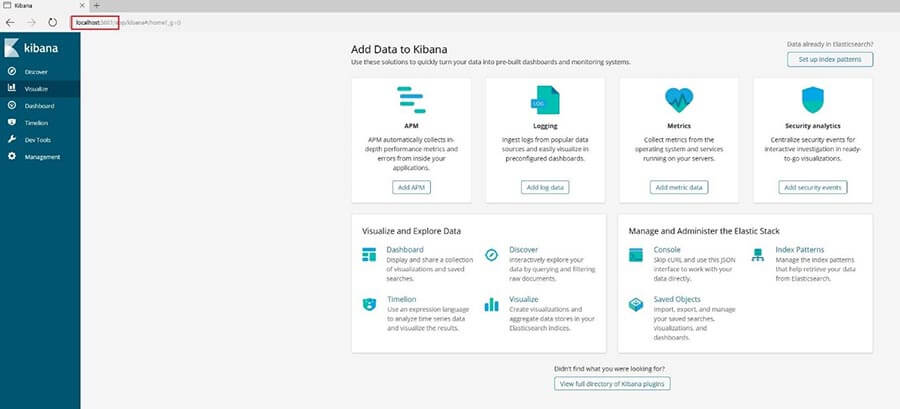The image size is (900, 409).
Task: Open Discover in the sidebar menu
Action: tap(36, 72)
